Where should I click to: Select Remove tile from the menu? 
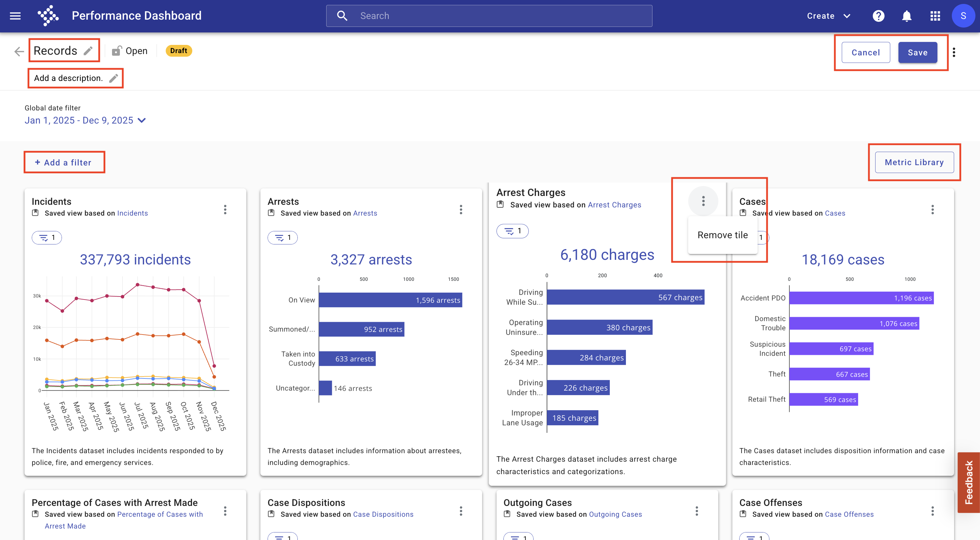723,235
